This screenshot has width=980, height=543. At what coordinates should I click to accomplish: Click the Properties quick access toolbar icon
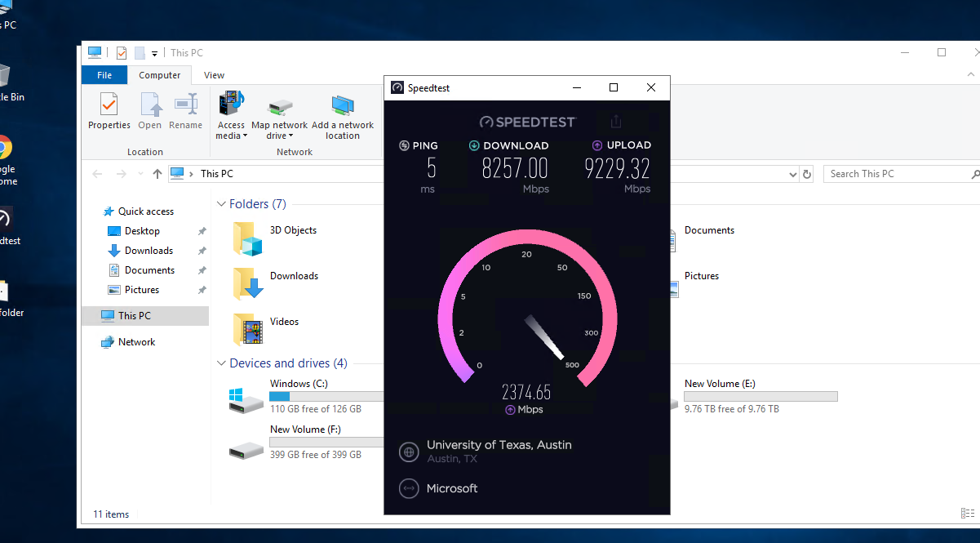122,53
